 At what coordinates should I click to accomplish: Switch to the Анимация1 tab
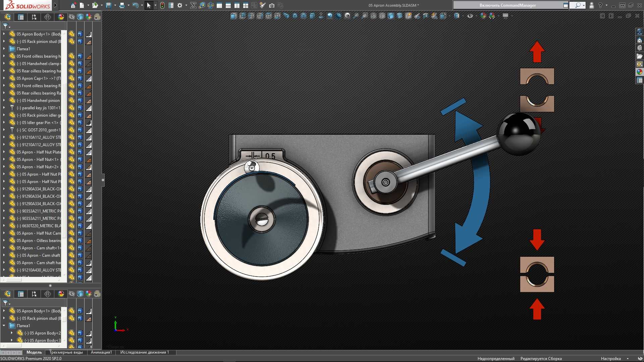[101, 352]
